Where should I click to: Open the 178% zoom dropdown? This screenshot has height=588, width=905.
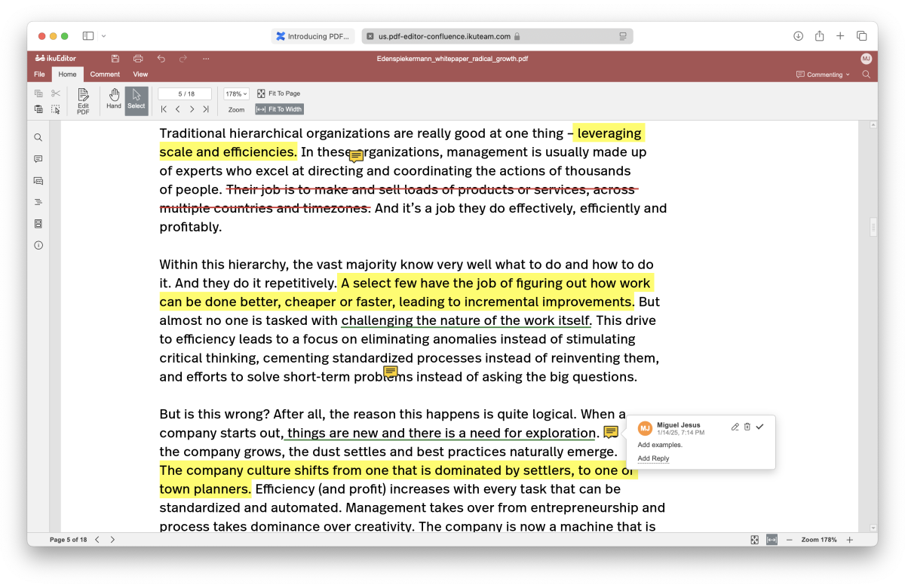point(236,94)
